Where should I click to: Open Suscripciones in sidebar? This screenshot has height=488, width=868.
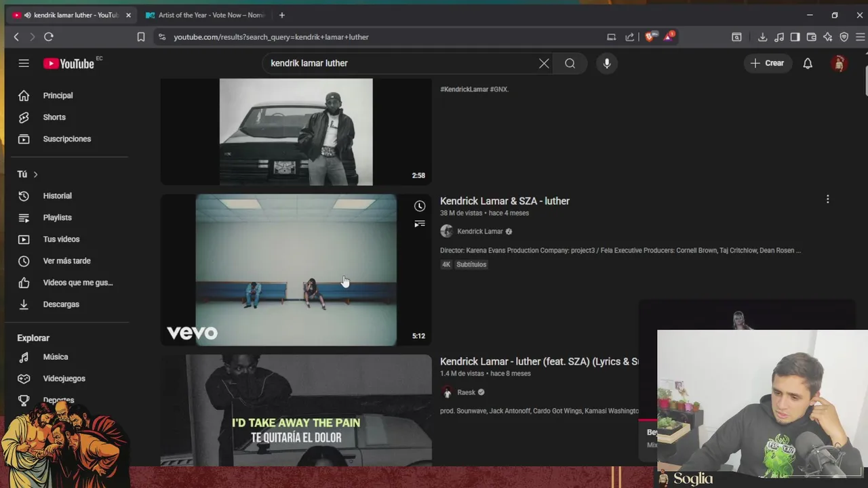[x=66, y=139]
